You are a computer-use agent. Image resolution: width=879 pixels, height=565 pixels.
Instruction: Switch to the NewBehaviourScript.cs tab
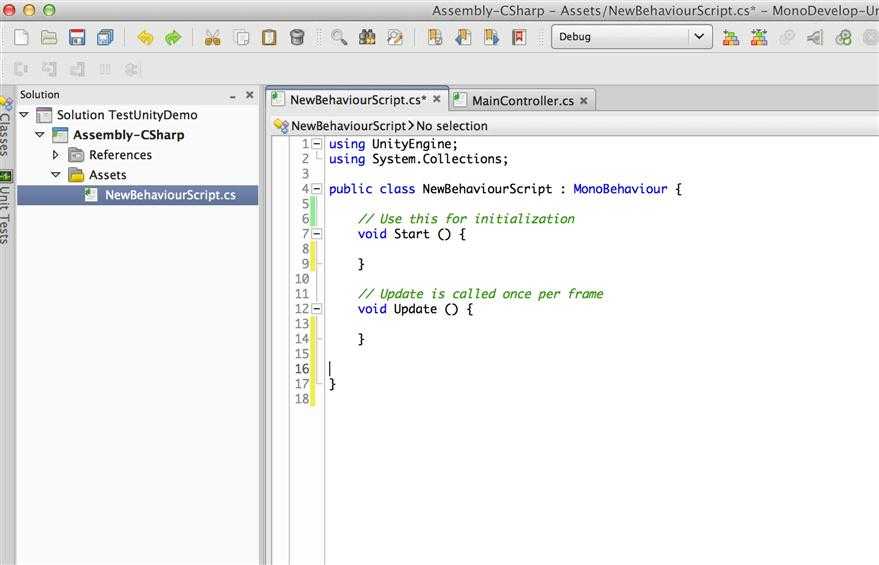point(358,100)
